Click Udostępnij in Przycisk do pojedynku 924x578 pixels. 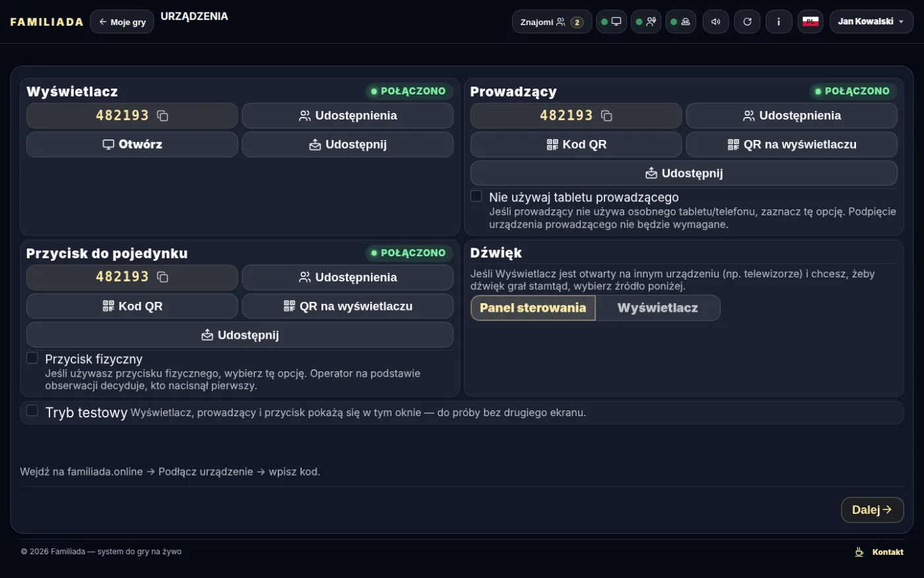point(240,335)
